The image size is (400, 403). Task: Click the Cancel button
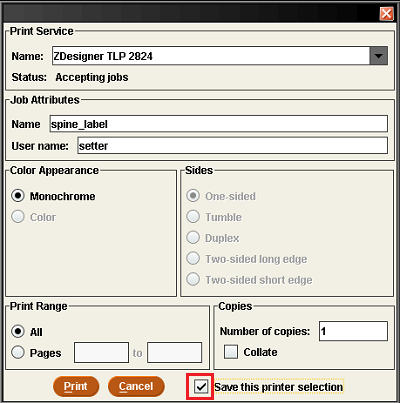click(x=136, y=386)
